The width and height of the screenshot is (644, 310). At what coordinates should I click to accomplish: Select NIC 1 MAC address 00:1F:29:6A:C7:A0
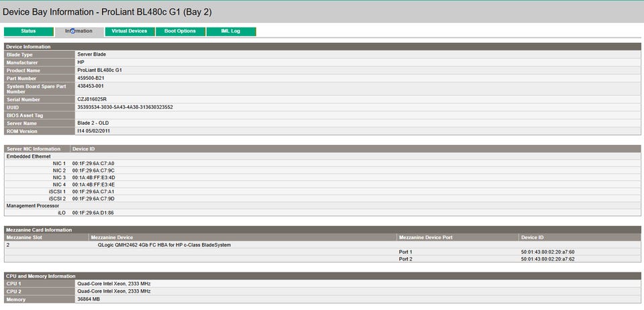pyautogui.click(x=93, y=164)
